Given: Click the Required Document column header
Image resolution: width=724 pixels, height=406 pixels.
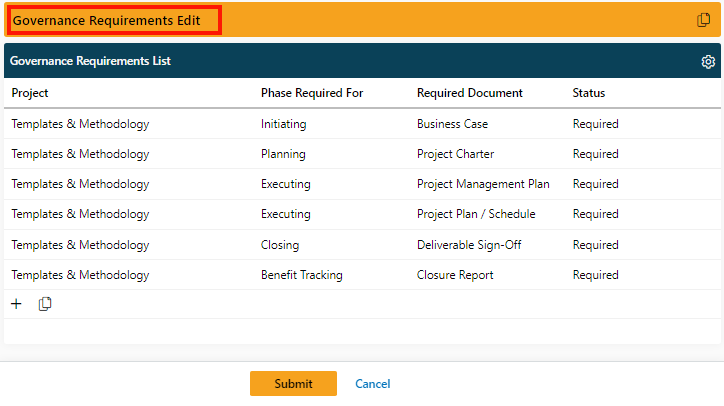Looking at the screenshot, I should pyautogui.click(x=470, y=93).
